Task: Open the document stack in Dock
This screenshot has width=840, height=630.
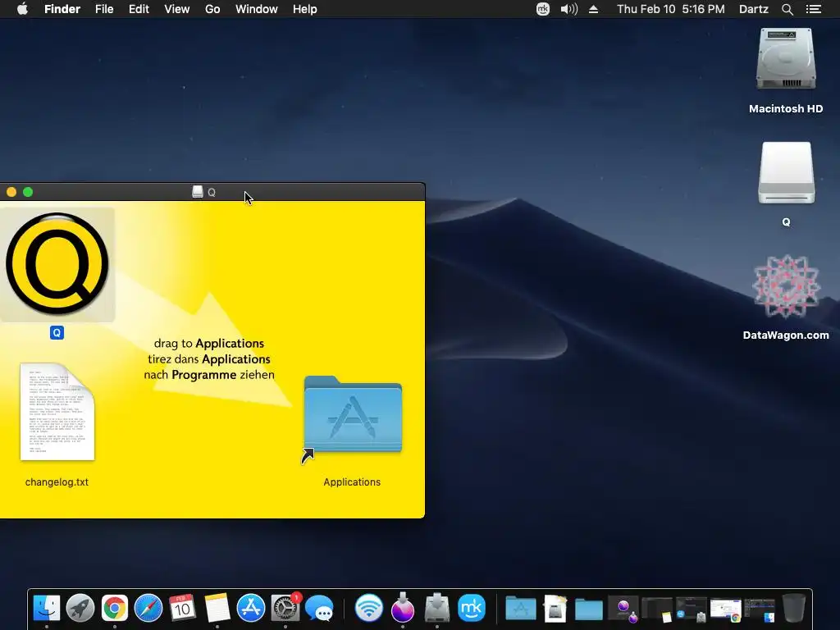Action: point(555,608)
